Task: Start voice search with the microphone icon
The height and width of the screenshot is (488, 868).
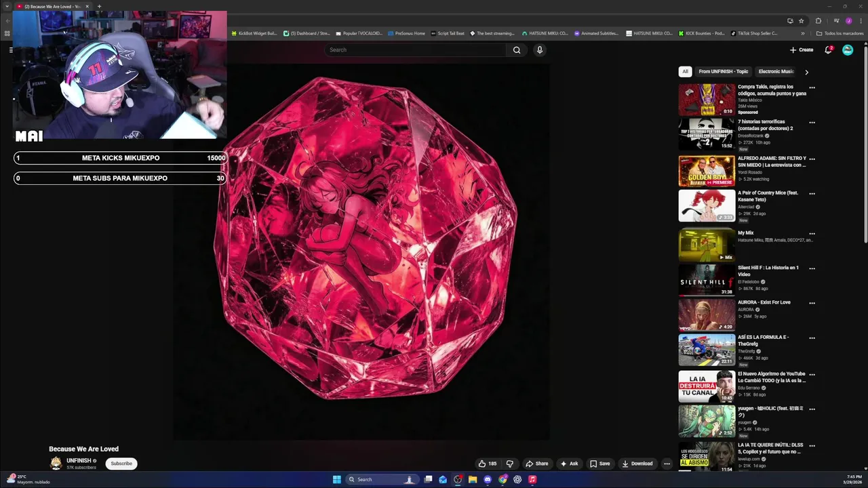Action: (x=540, y=49)
